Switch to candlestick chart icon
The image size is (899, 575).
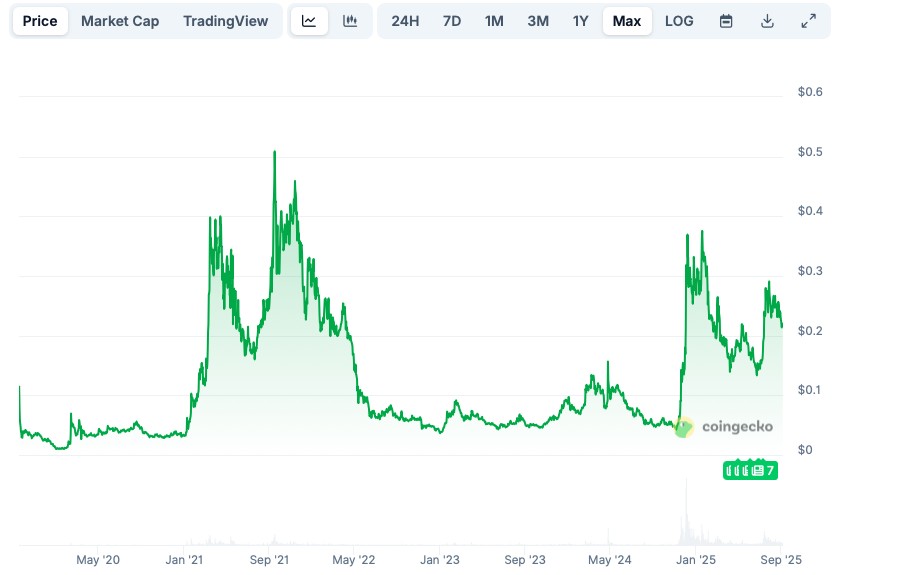(x=350, y=21)
